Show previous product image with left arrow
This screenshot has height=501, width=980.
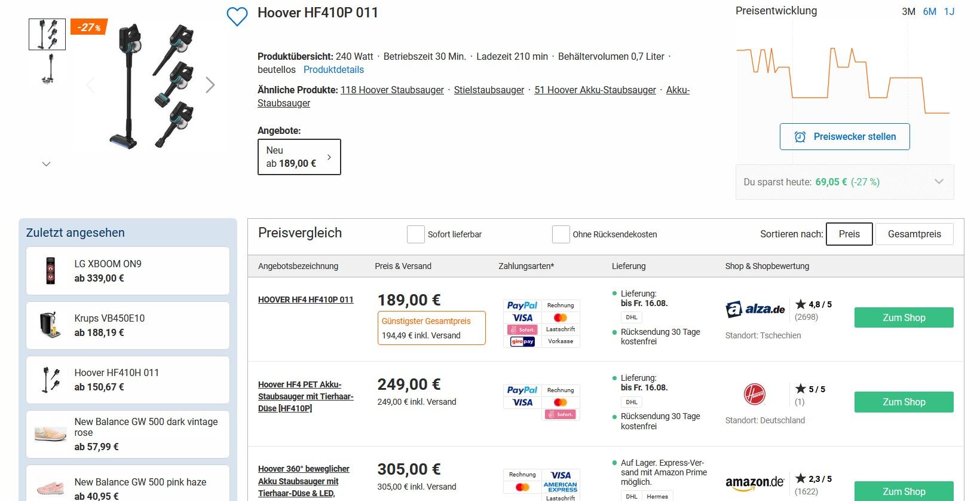point(90,85)
